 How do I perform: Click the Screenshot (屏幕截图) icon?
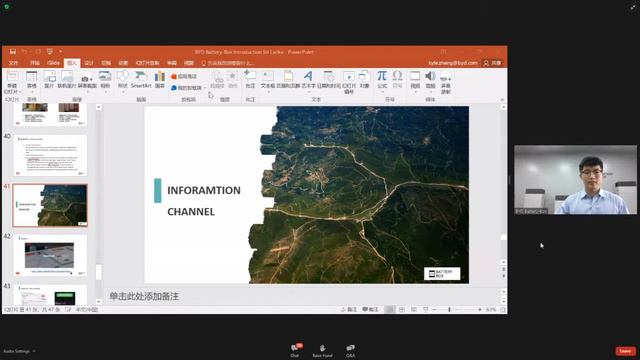pos(87,80)
